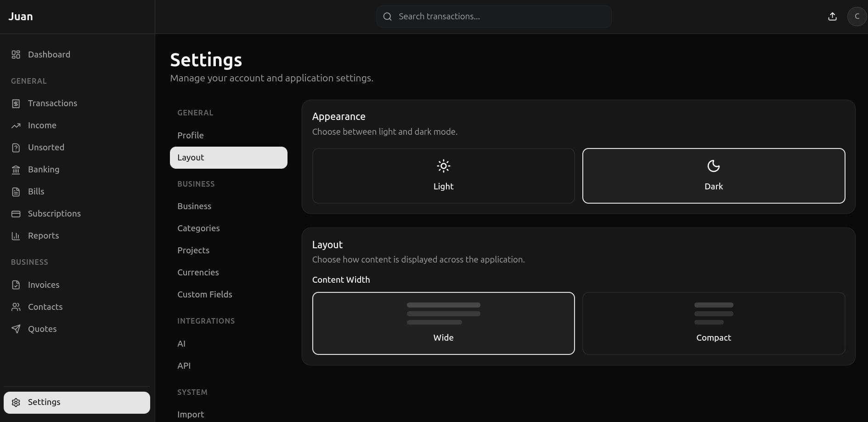Image resolution: width=868 pixels, height=422 pixels.
Task: Open Banking via the bank icon
Action: tap(16, 169)
